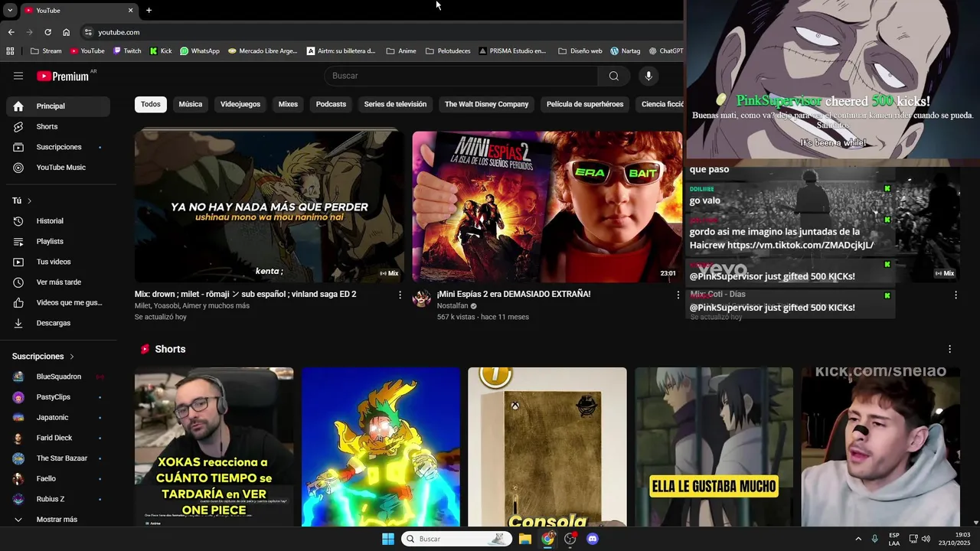The image size is (980, 551).
Task: Expand the Suscripciones section heading
Action: pyautogui.click(x=43, y=357)
